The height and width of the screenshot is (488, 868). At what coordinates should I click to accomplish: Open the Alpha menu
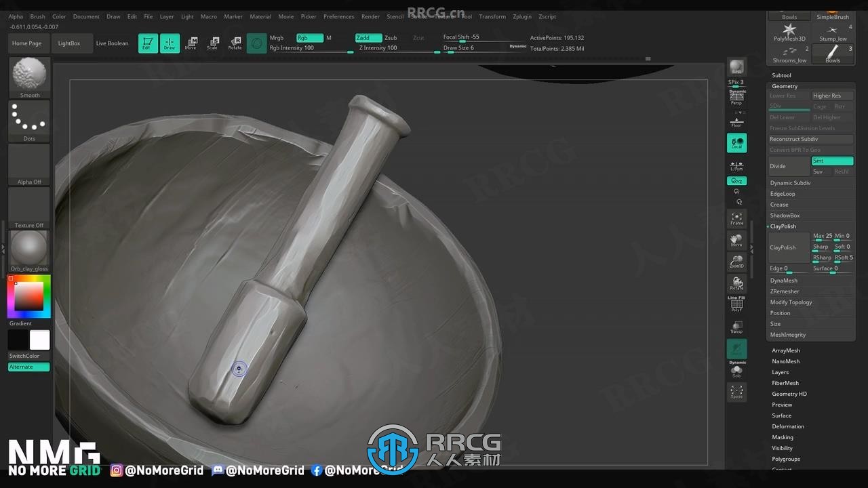pos(16,16)
